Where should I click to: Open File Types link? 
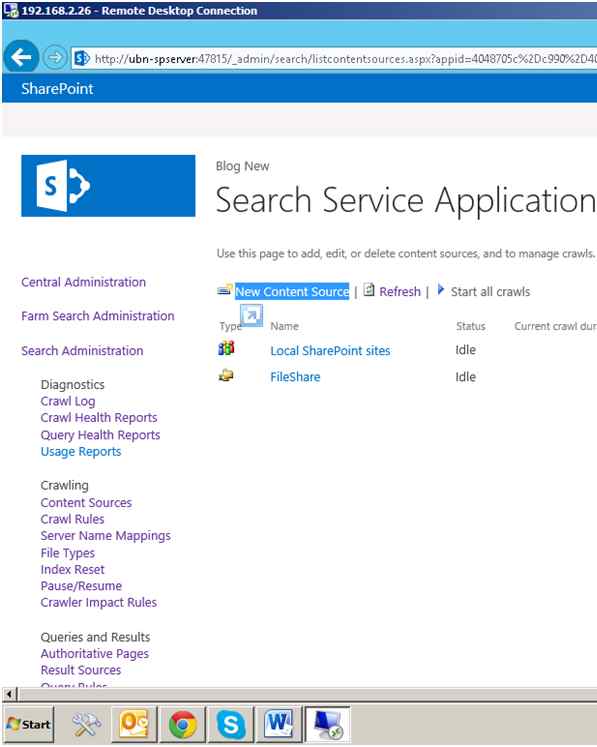click(68, 553)
